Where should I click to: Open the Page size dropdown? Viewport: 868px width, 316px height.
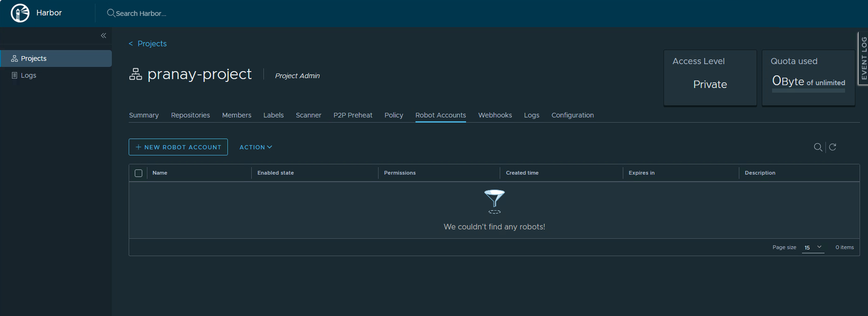(813, 248)
